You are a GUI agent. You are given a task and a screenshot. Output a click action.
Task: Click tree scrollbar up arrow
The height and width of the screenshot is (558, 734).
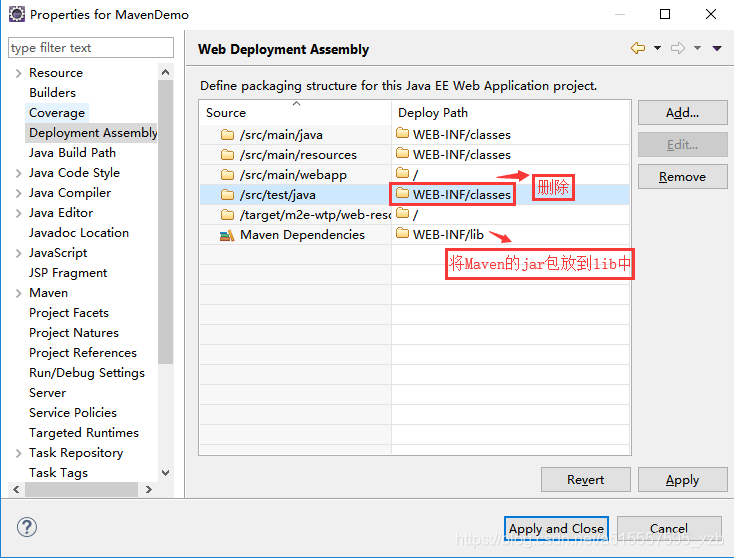165,72
